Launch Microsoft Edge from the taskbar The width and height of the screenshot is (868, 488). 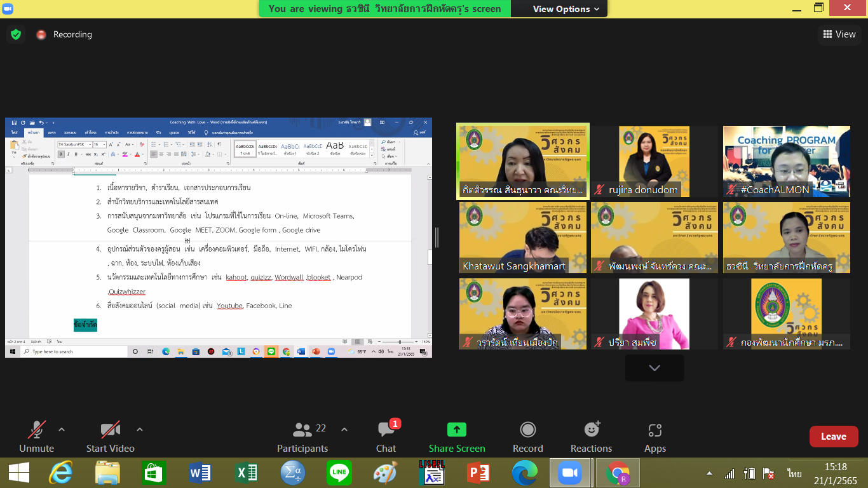pyautogui.click(x=524, y=473)
